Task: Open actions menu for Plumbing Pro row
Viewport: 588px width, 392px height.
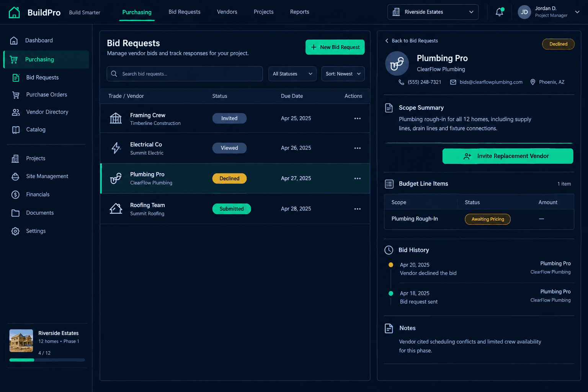Action: [x=358, y=178]
